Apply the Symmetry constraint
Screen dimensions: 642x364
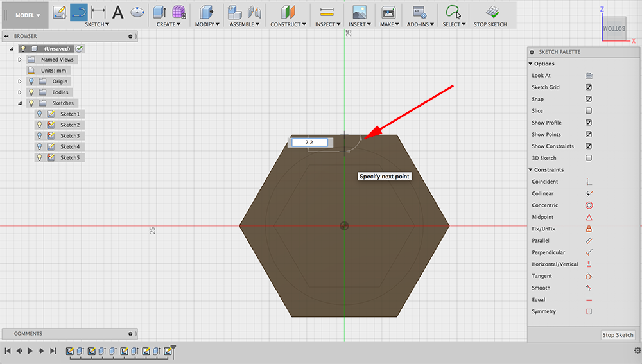point(589,311)
